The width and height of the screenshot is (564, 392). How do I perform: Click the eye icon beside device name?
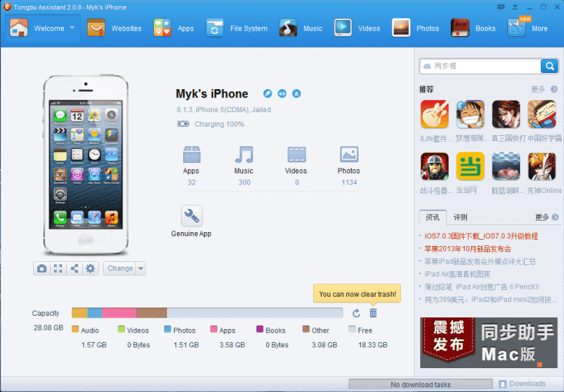[x=282, y=94]
